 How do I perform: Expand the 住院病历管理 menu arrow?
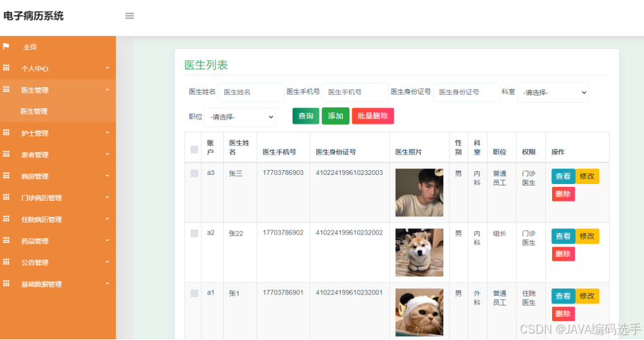point(107,218)
